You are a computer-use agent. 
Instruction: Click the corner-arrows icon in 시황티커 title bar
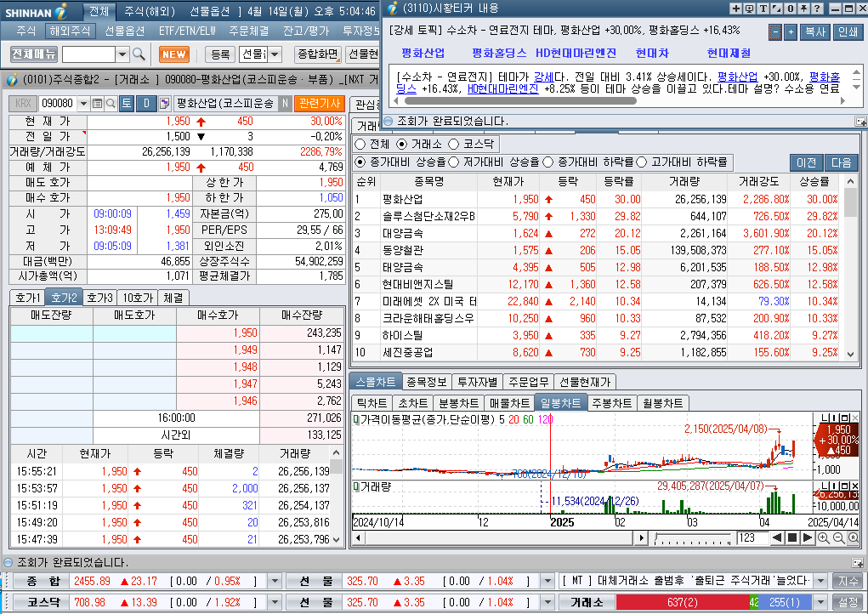[776, 9]
